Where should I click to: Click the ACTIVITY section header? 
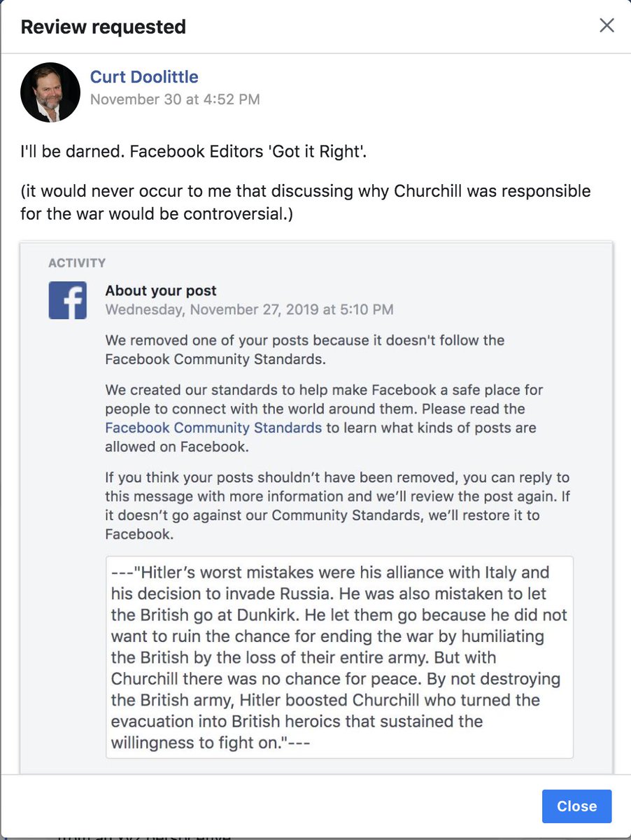point(77,262)
